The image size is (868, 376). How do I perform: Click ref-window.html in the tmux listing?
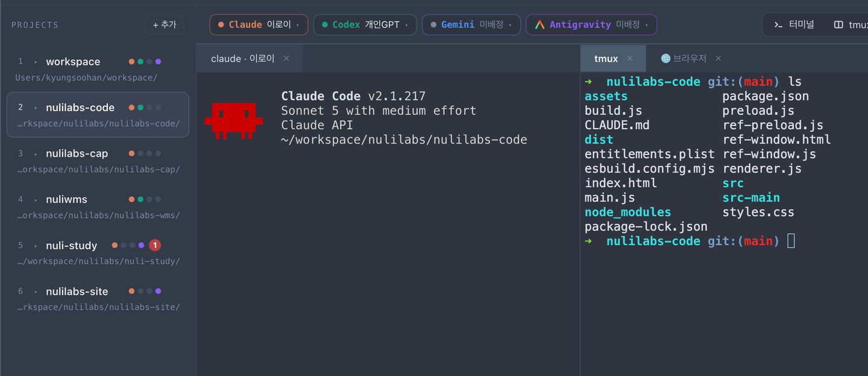776,139
